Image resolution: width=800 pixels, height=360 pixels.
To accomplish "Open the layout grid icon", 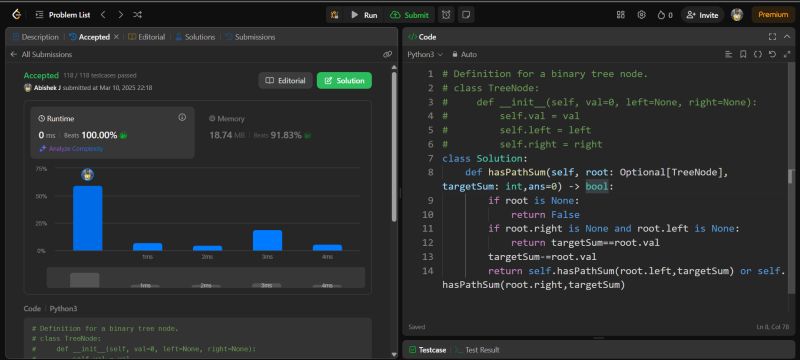I will pyautogui.click(x=621, y=15).
